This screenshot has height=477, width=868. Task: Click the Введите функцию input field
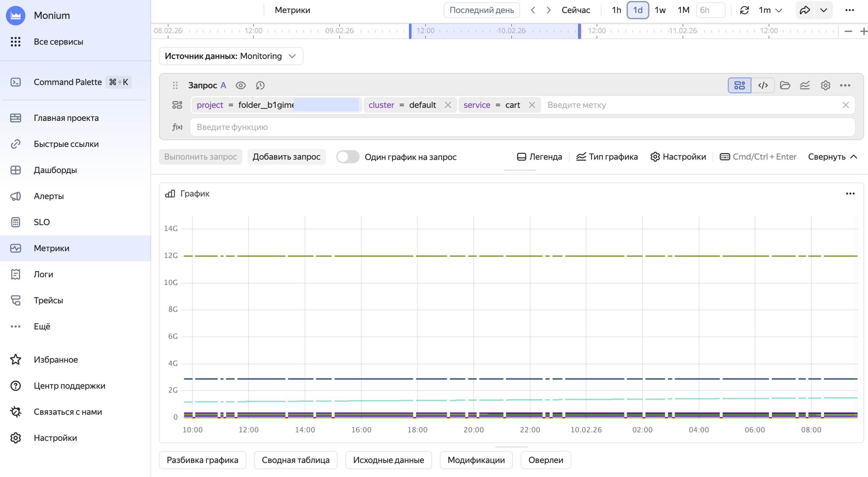tap(522, 127)
